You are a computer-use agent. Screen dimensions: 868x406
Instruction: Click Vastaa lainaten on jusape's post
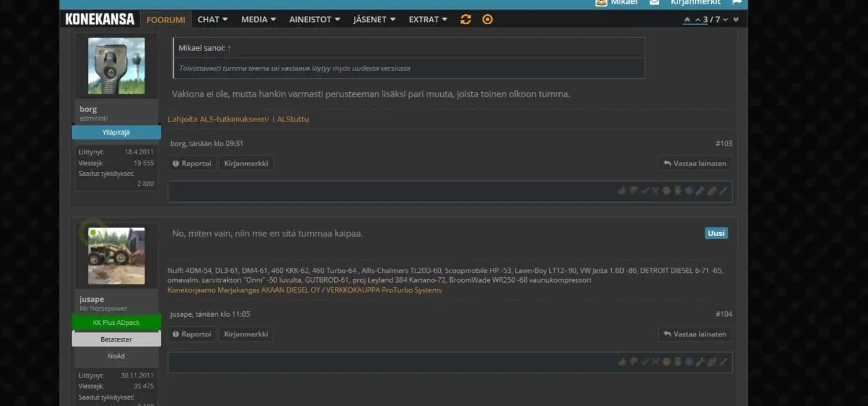click(x=694, y=334)
